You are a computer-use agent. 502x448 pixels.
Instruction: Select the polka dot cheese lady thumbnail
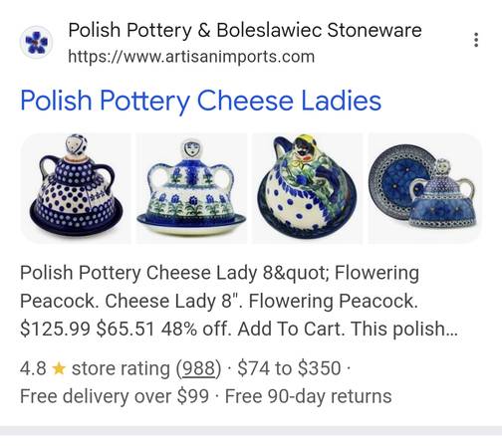tap(76, 188)
